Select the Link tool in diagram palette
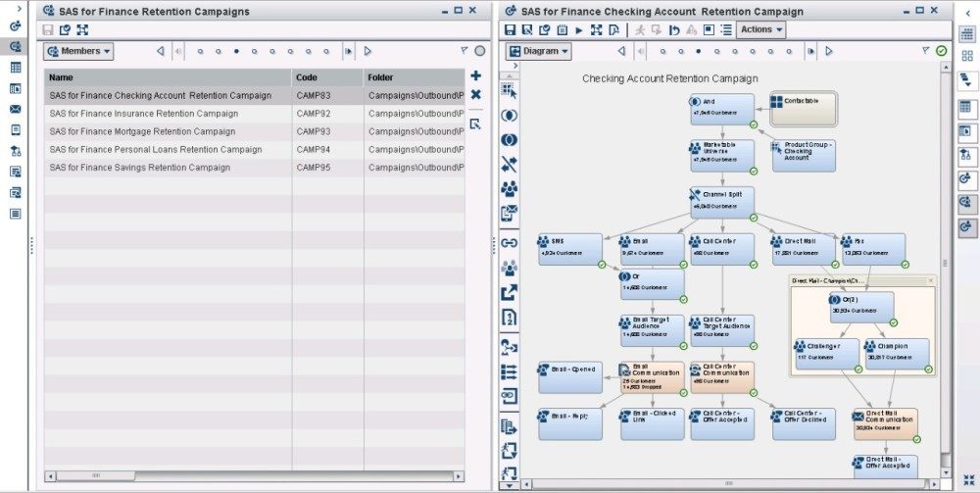Viewport: 980px width, 493px height. [x=509, y=242]
